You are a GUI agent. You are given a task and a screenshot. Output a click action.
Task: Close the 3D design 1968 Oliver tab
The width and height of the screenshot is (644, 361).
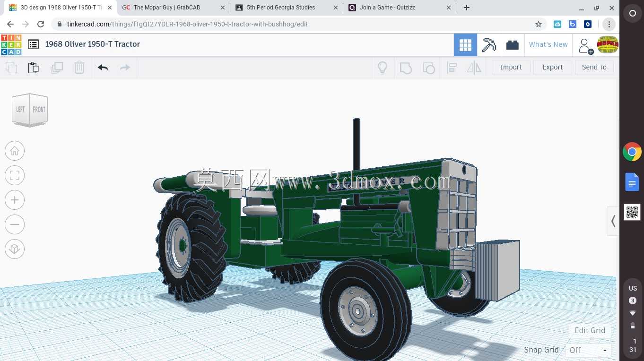[x=110, y=8]
